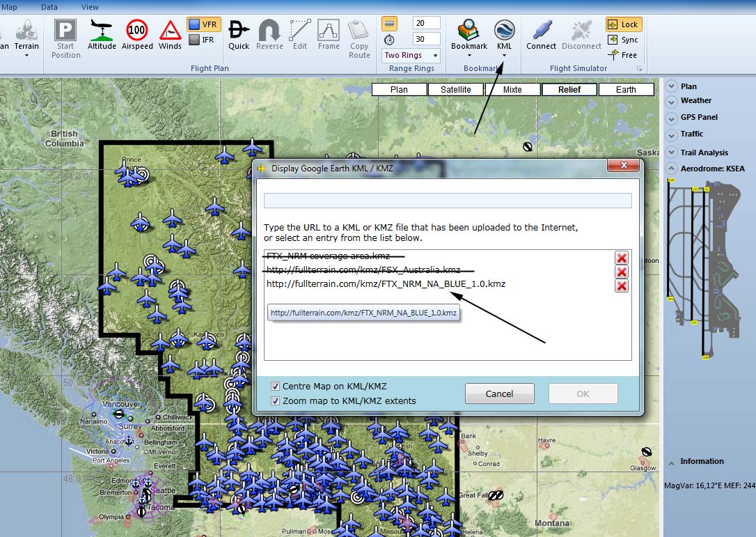This screenshot has width=756, height=537.
Task: Open the Bookmark books icon
Action: pyautogui.click(x=468, y=30)
